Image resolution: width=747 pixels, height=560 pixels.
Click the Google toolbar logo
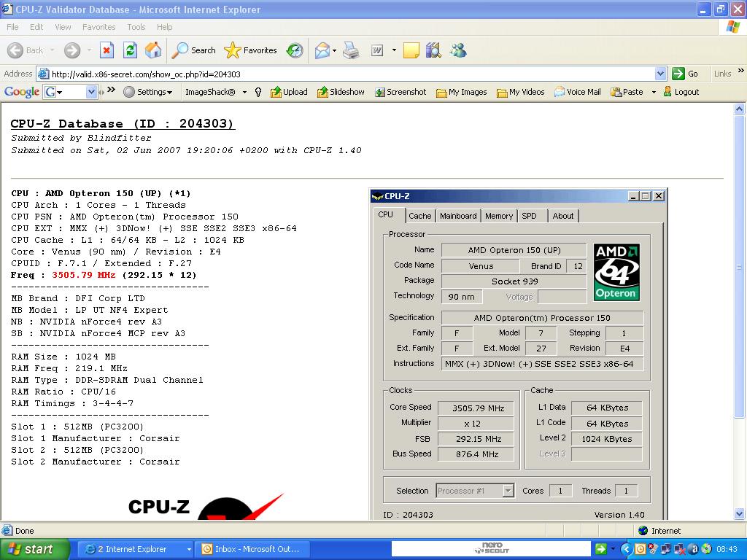[22, 92]
